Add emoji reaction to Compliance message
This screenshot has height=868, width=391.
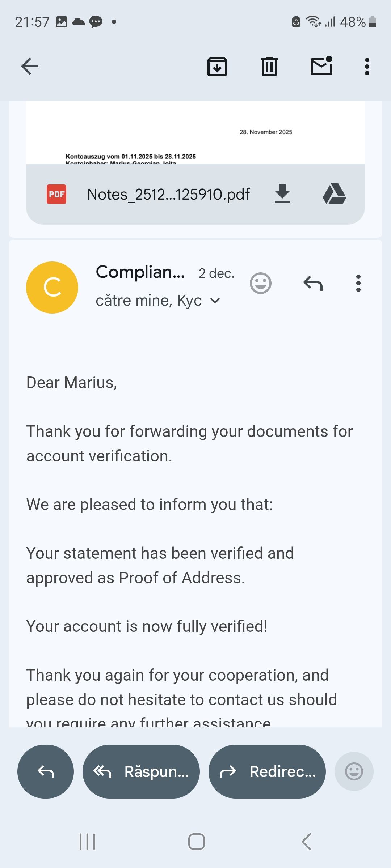(261, 283)
